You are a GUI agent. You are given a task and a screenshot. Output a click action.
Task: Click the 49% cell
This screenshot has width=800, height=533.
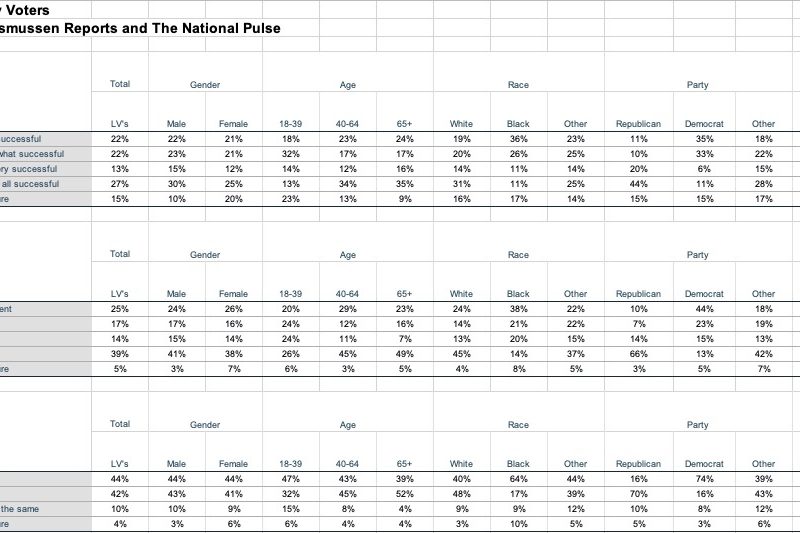tap(405, 353)
